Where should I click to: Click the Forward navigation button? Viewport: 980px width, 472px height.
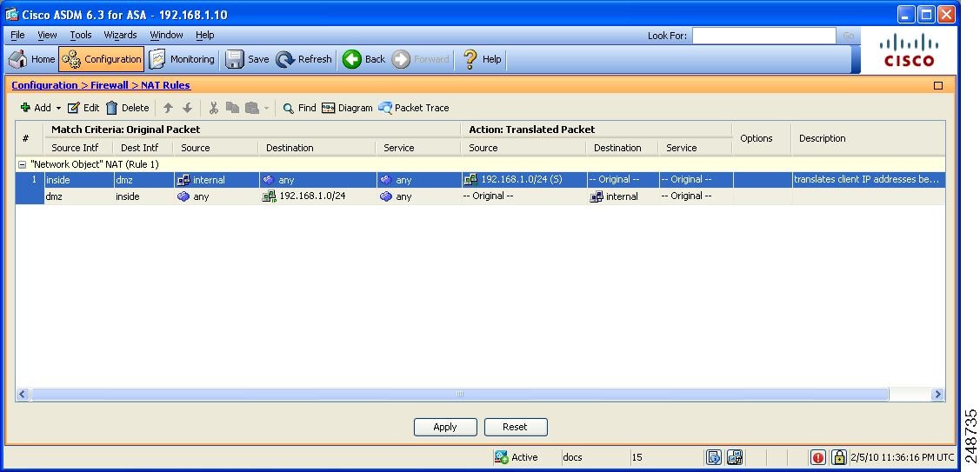[x=421, y=59]
